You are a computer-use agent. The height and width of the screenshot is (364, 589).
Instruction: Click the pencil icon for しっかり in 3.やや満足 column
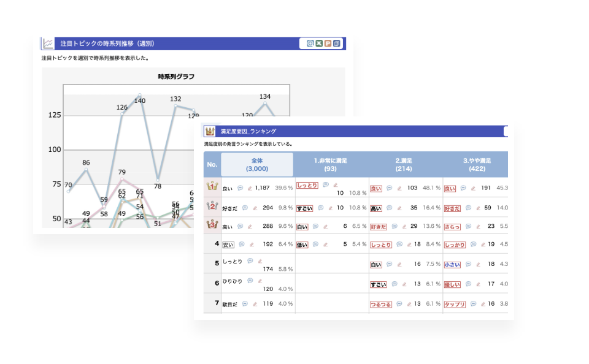point(483,245)
